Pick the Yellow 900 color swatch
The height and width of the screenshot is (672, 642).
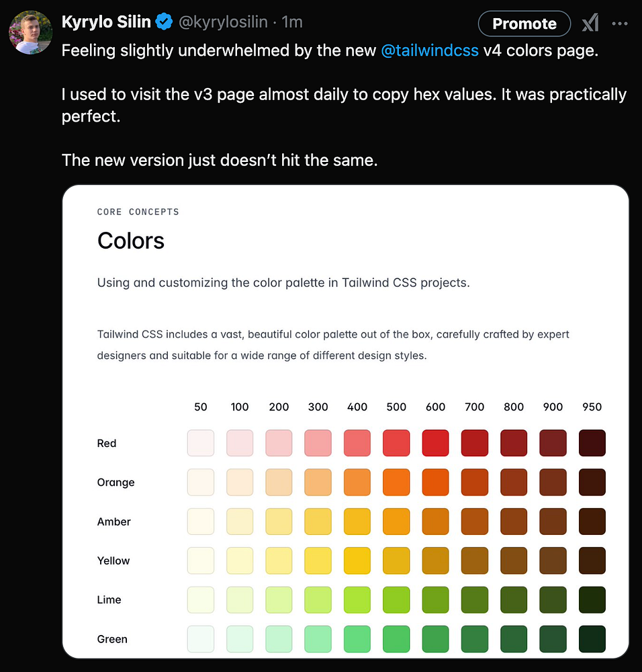(x=553, y=560)
